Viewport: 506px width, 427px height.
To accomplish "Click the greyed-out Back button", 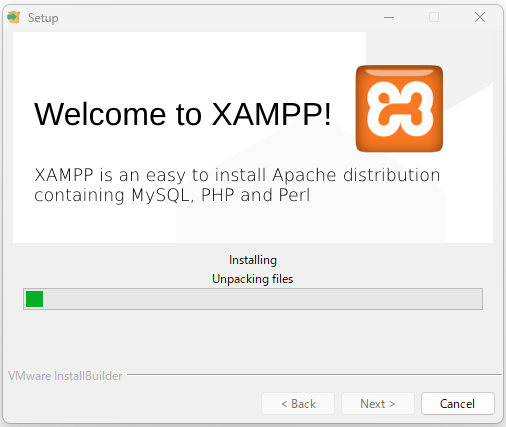I will tap(298, 404).
